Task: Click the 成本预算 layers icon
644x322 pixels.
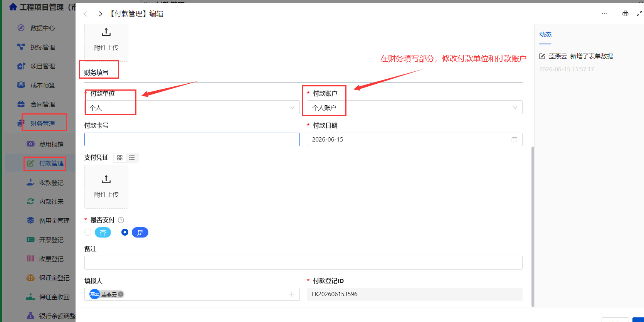Action: point(21,85)
